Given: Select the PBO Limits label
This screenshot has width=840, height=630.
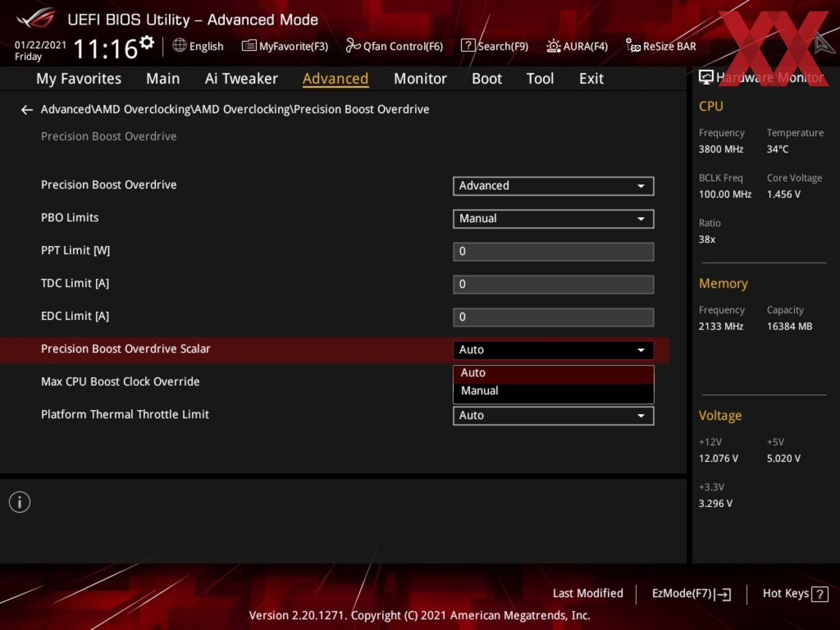Looking at the screenshot, I should (70, 217).
